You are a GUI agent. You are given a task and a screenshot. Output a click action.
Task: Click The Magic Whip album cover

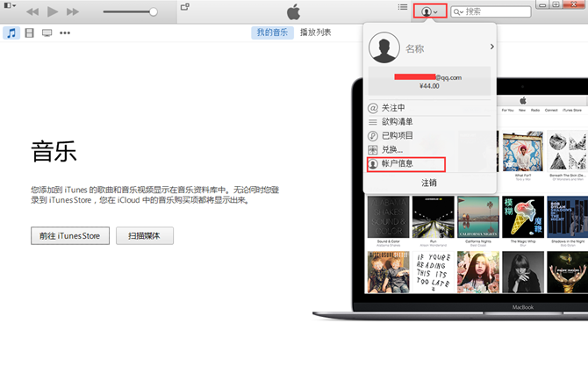click(523, 217)
